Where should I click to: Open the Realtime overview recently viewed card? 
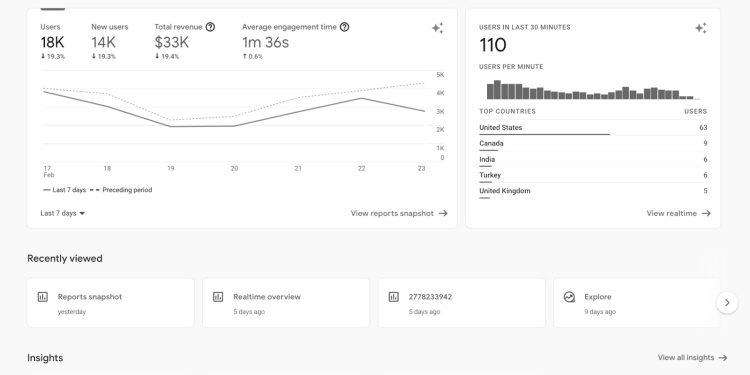[286, 303]
